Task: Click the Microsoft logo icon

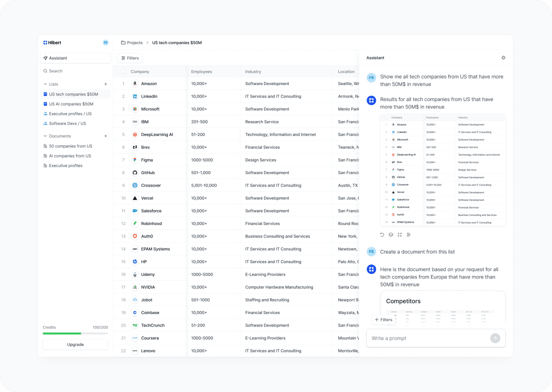Action: tap(135, 109)
